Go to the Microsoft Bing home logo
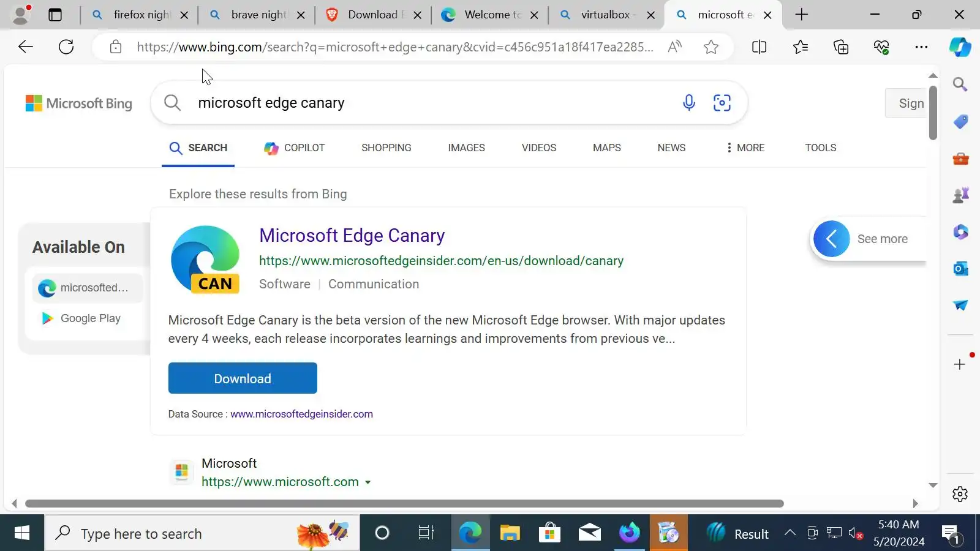Viewport: 980px width, 551px height. (x=78, y=103)
